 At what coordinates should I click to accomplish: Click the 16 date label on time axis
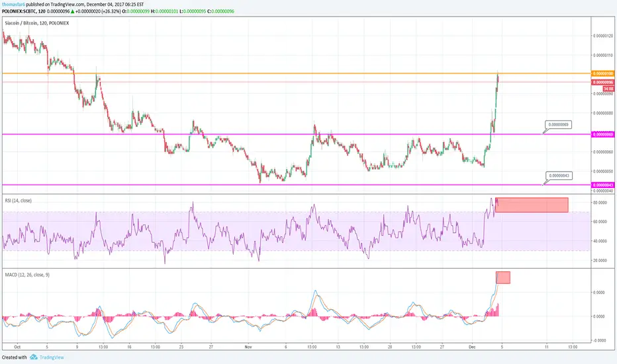130,347
